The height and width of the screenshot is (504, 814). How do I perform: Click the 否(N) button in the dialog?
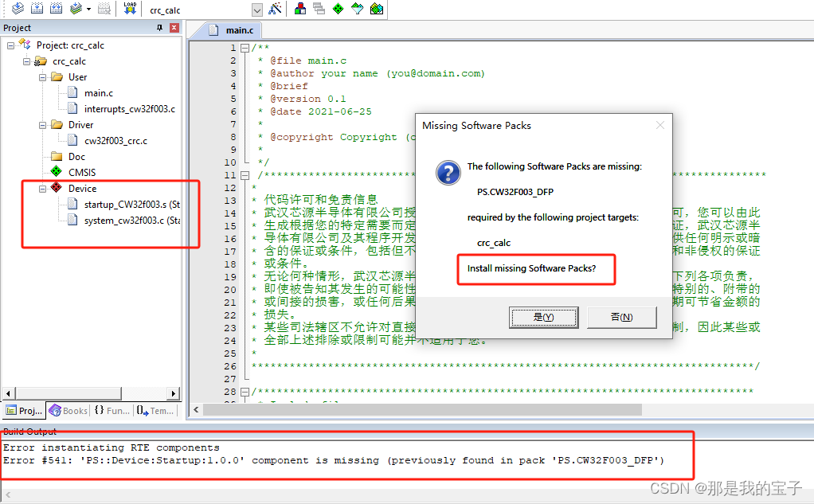(621, 317)
